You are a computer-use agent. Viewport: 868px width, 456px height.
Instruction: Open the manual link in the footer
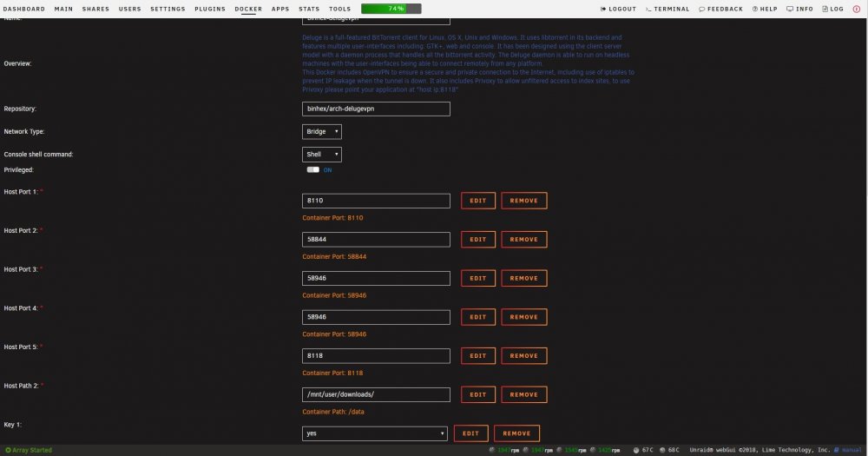[x=848, y=450]
